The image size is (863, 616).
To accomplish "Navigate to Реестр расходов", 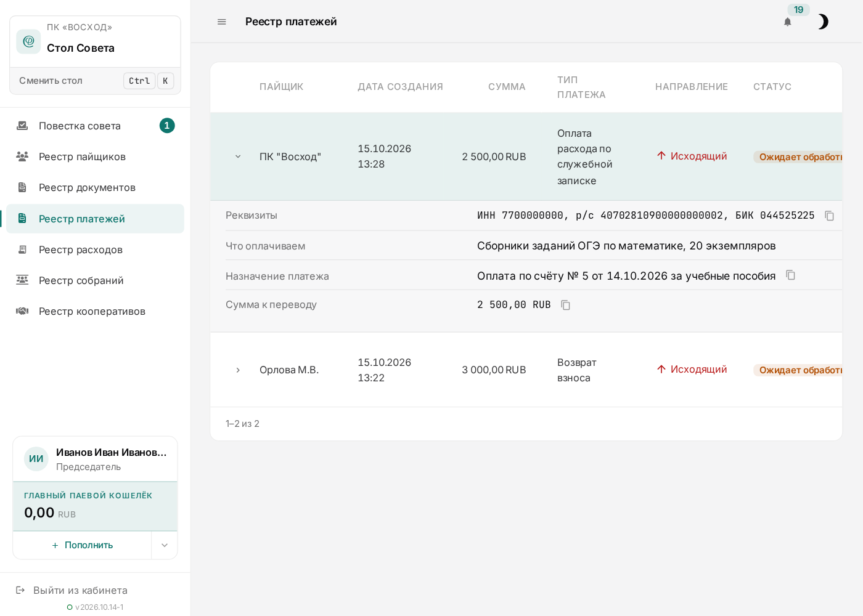I will (x=95, y=249).
